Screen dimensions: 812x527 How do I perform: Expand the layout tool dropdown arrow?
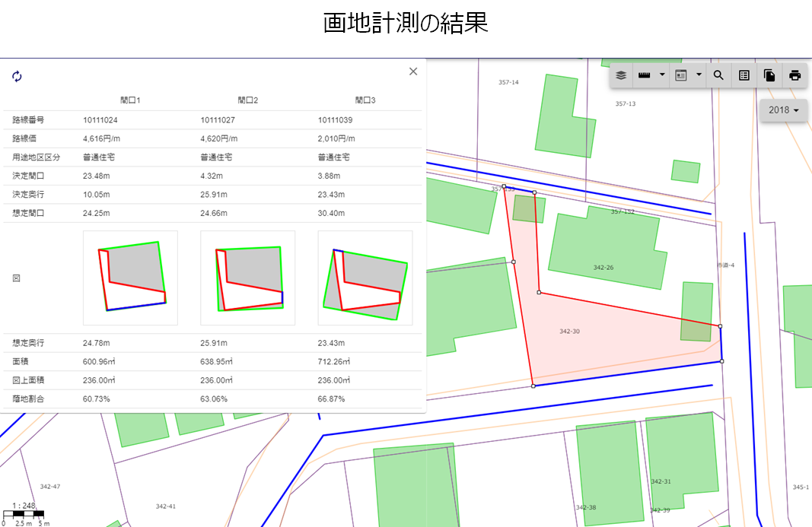[x=699, y=75]
